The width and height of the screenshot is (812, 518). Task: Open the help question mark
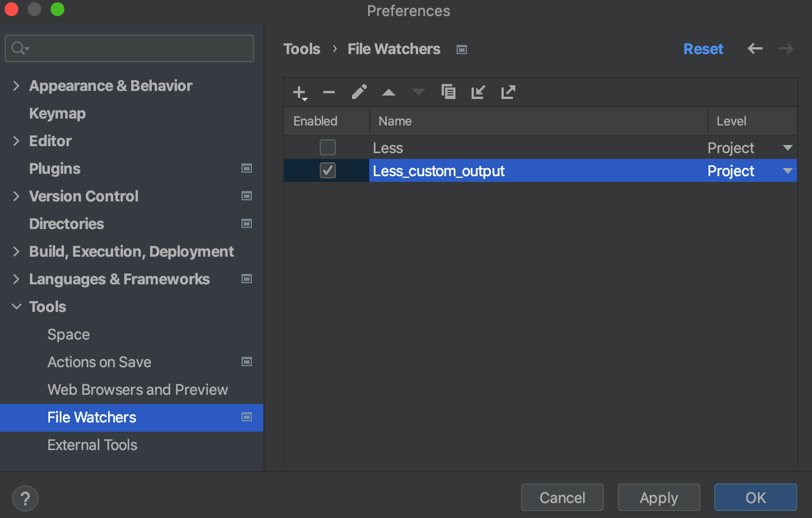(x=25, y=498)
